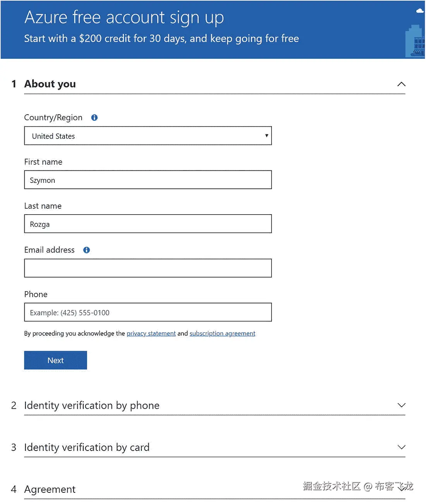Viewport: 426px width, 504px height.
Task: Open Identity verification by card step
Action: [87, 447]
